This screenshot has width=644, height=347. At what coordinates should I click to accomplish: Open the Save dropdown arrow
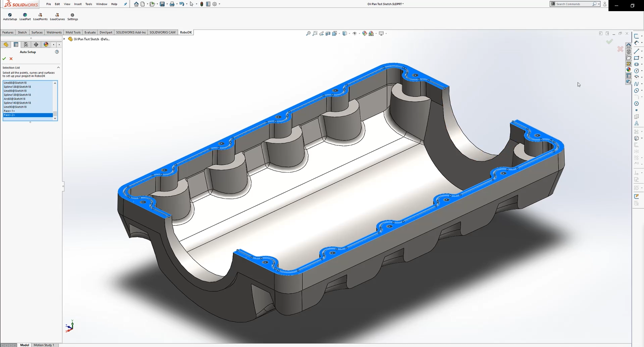coord(167,4)
